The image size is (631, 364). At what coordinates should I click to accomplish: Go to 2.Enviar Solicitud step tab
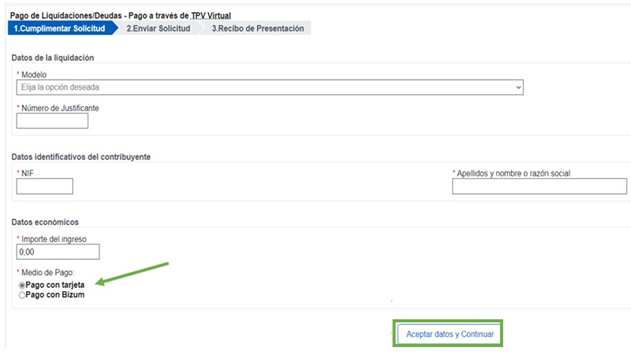(158, 28)
